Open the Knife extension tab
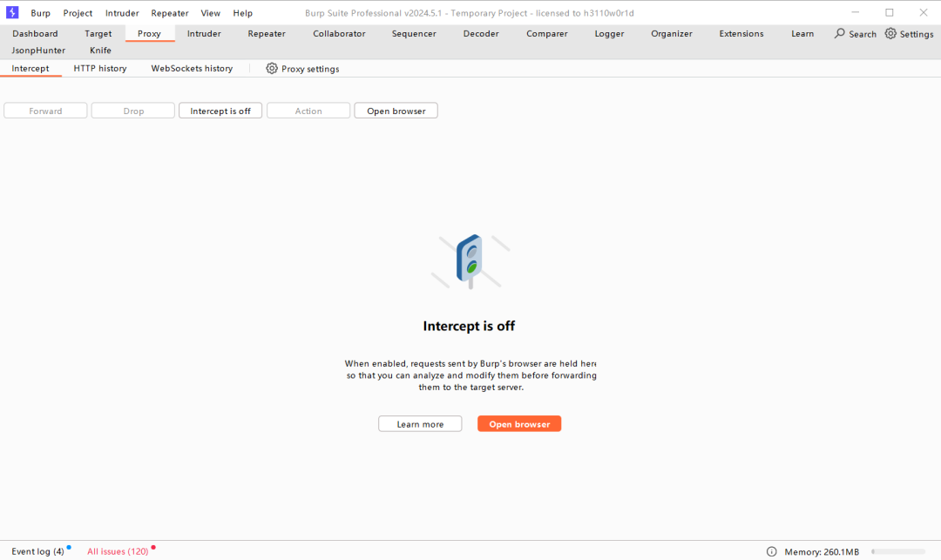Viewport: 941px width, 560px height. pyautogui.click(x=100, y=51)
